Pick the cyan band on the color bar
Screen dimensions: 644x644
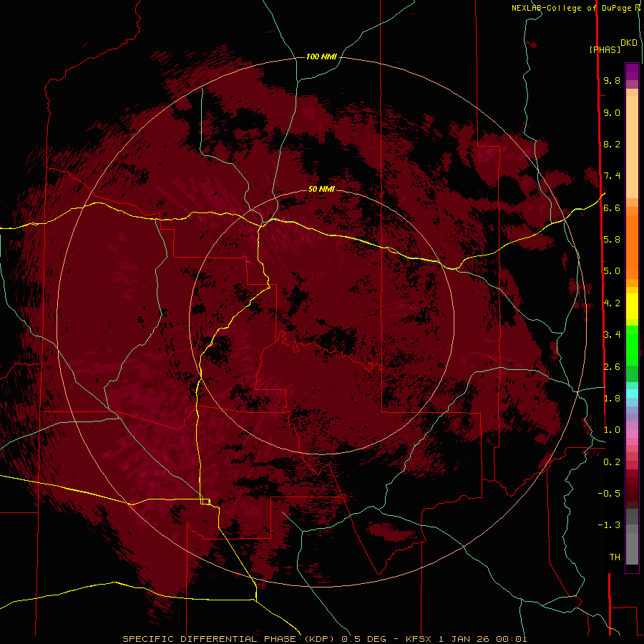(x=632, y=394)
